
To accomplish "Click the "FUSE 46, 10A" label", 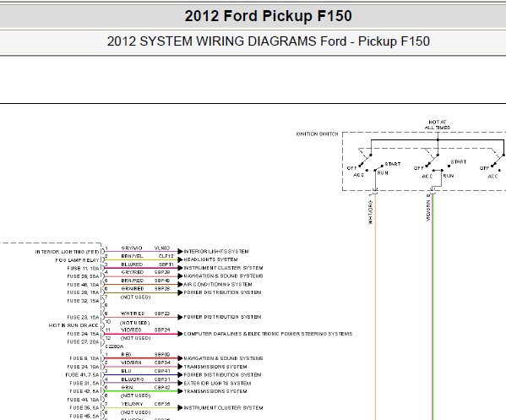I will coord(83,285).
